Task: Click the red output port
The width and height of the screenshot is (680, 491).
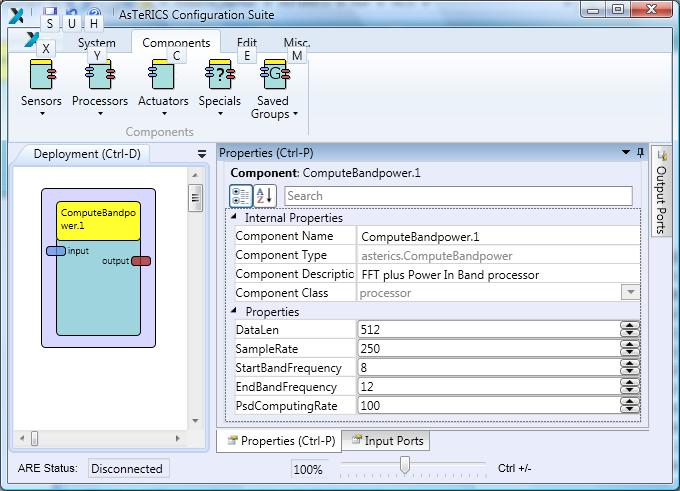Action: (x=141, y=261)
